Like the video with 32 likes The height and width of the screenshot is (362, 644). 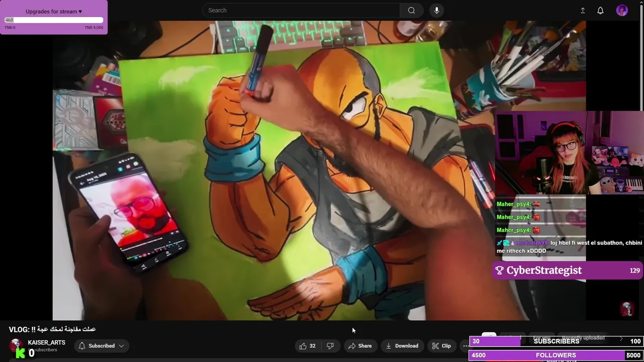point(307,346)
